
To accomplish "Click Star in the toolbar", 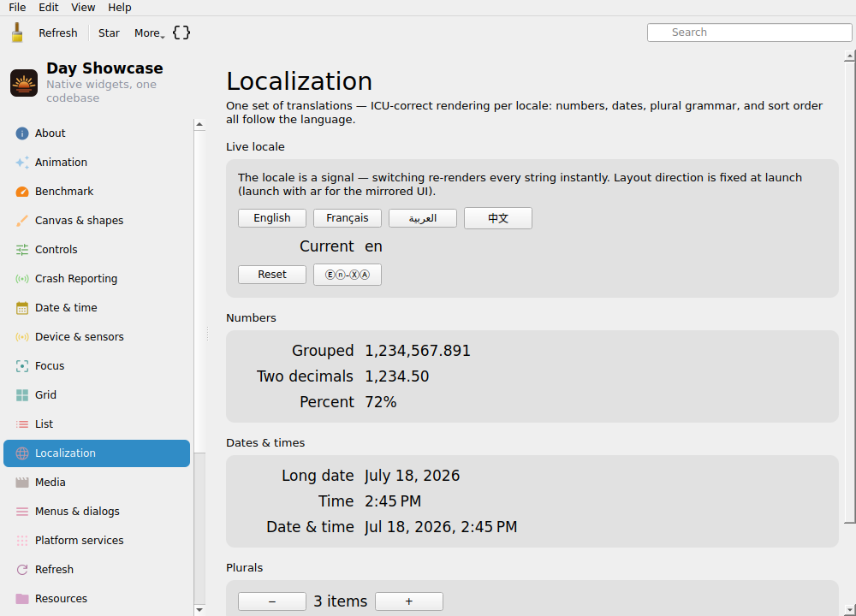I will [x=109, y=33].
